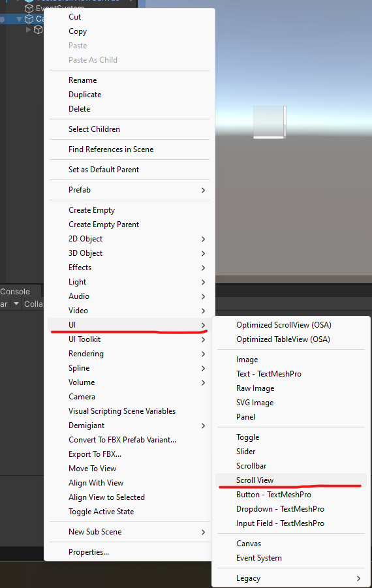
Task: Choose Scrollbar from the UI submenu
Action: pyautogui.click(x=291, y=466)
